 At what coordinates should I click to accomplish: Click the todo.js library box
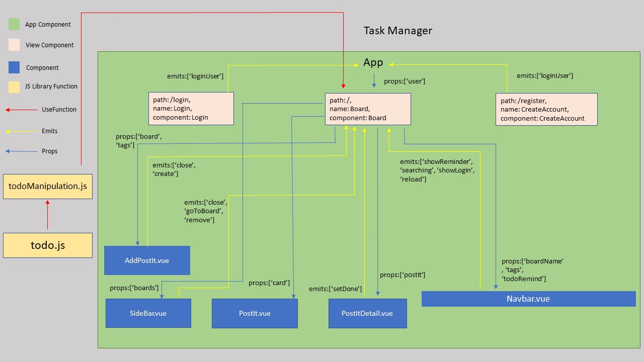coord(47,245)
